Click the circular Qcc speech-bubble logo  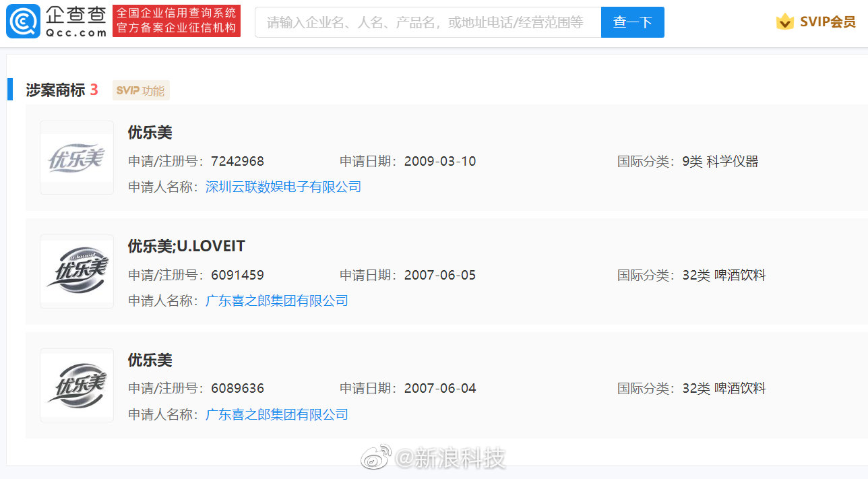22,22
